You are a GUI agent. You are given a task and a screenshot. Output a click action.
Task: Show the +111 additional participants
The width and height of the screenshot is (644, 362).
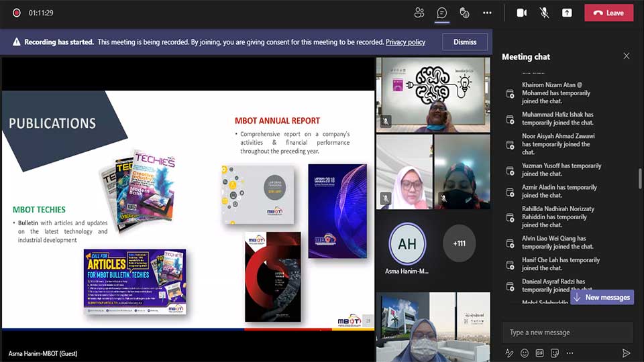[x=459, y=243]
